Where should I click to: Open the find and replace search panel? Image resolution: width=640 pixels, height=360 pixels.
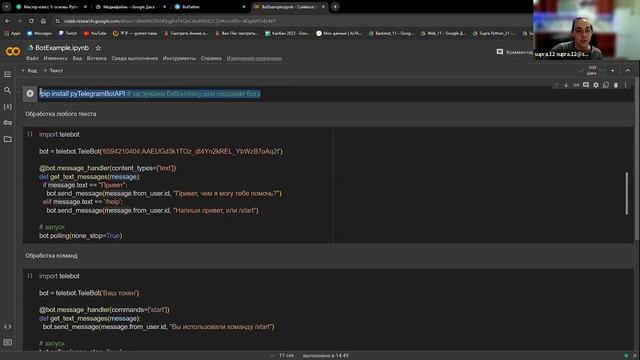coord(7,90)
